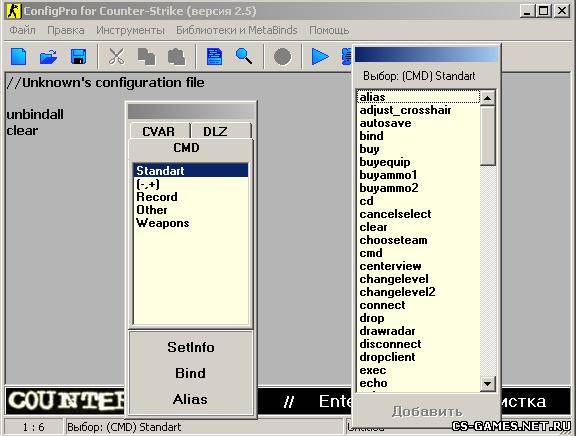576x436 pixels.
Task: Click the gray circle record icon
Action: pyautogui.click(x=282, y=57)
